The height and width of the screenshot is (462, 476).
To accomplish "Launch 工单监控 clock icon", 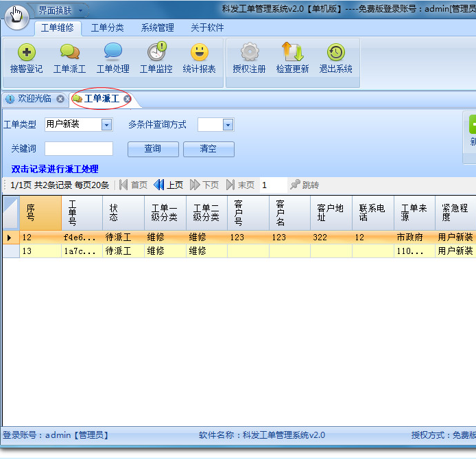I will pos(156,53).
